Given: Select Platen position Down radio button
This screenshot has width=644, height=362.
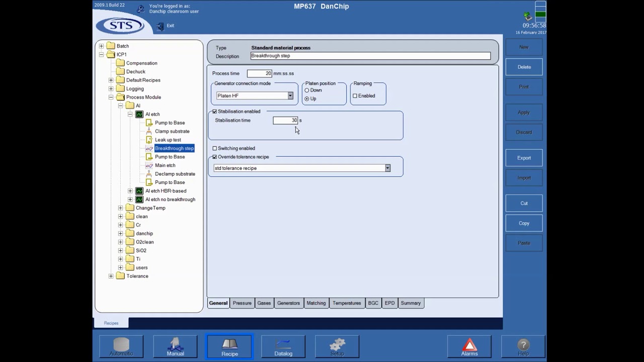Looking at the screenshot, I should click(307, 90).
